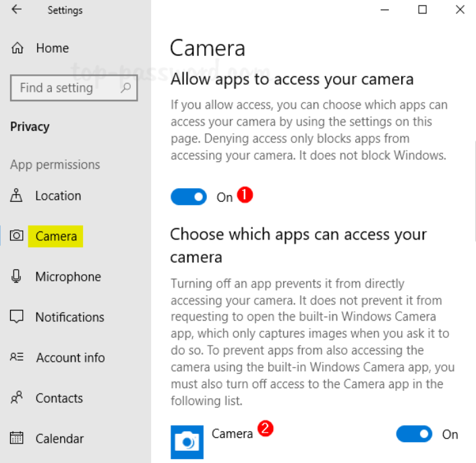The width and height of the screenshot is (476, 463).
Task: Select the Notifications speech-bubble icon
Action: (x=16, y=317)
